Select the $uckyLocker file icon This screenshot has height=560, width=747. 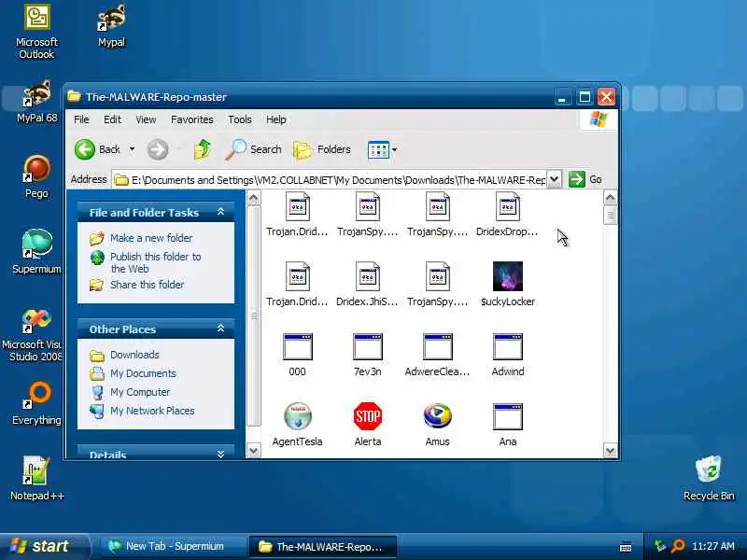coord(507,276)
